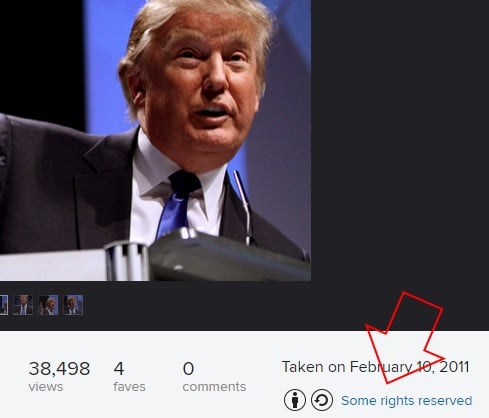Click the 38,498 views count
This screenshot has height=418, width=489.
[59, 369]
